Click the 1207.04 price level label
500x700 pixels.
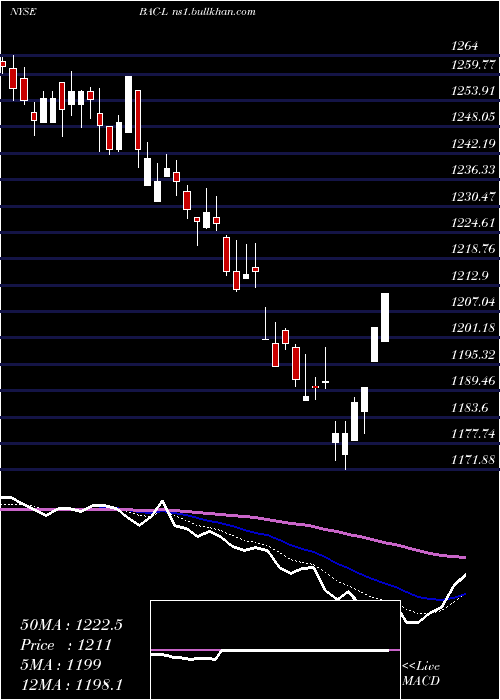473,301
